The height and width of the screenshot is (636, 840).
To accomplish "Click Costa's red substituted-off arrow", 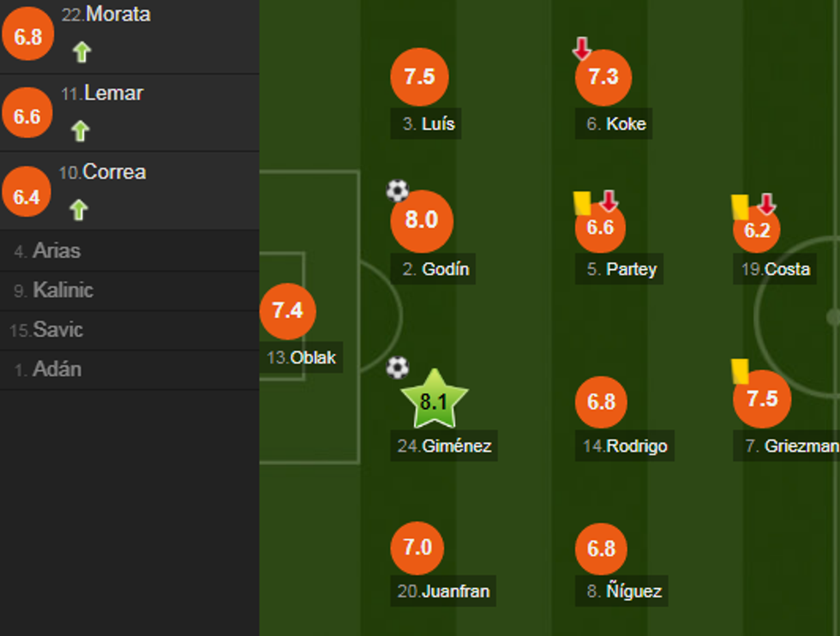I will [766, 204].
